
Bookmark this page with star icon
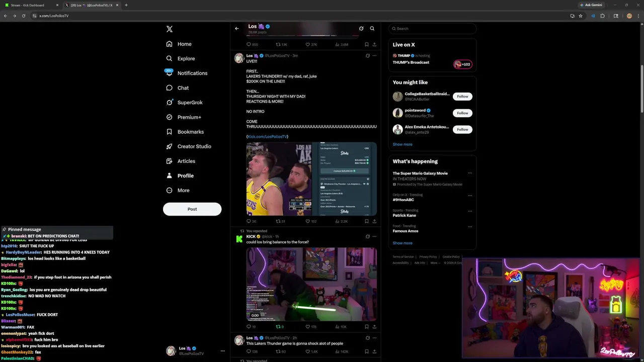581,16
